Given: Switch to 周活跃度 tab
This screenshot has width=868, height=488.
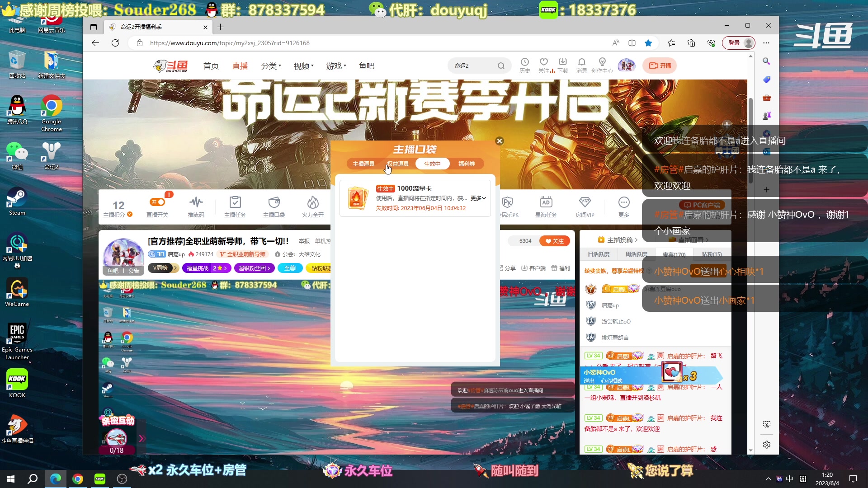Looking at the screenshot, I should pyautogui.click(x=636, y=254).
